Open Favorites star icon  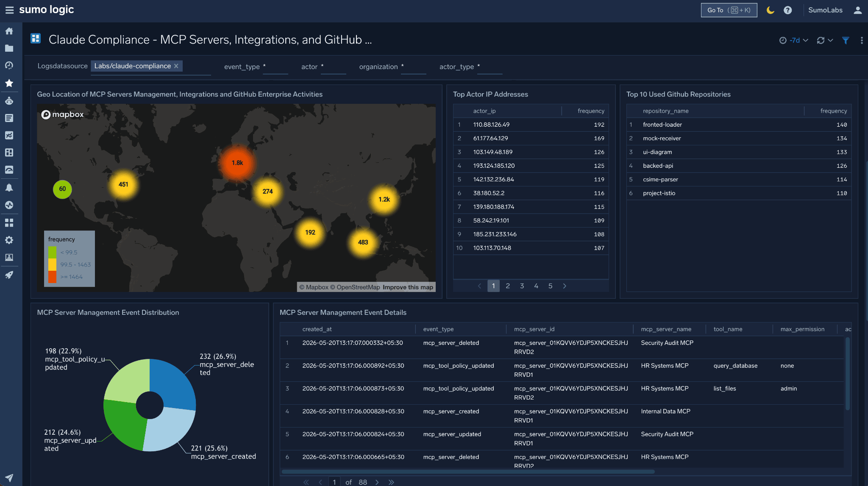[x=9, y=83]
